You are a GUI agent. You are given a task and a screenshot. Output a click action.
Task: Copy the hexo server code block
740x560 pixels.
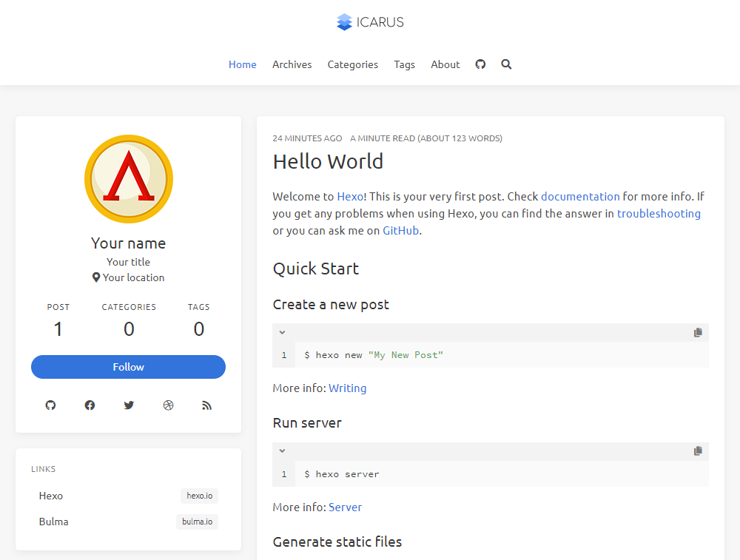click(698, 451)
